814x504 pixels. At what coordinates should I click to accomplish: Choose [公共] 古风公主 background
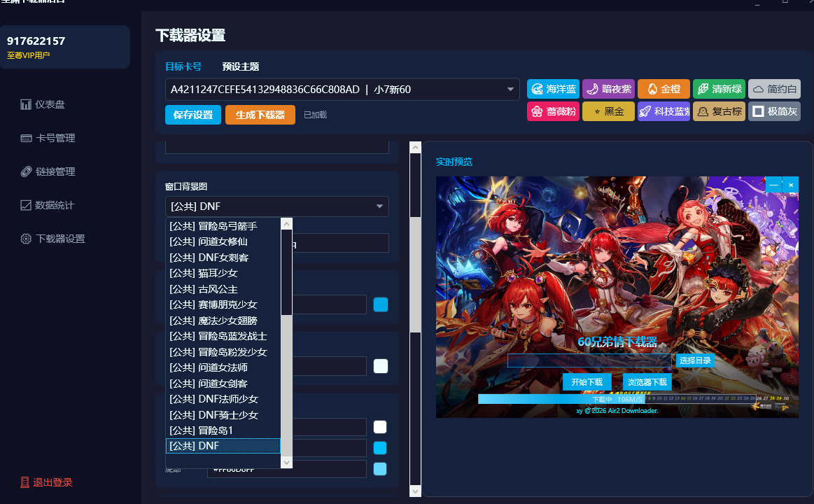pyautogui.click(x=223, y=289)
